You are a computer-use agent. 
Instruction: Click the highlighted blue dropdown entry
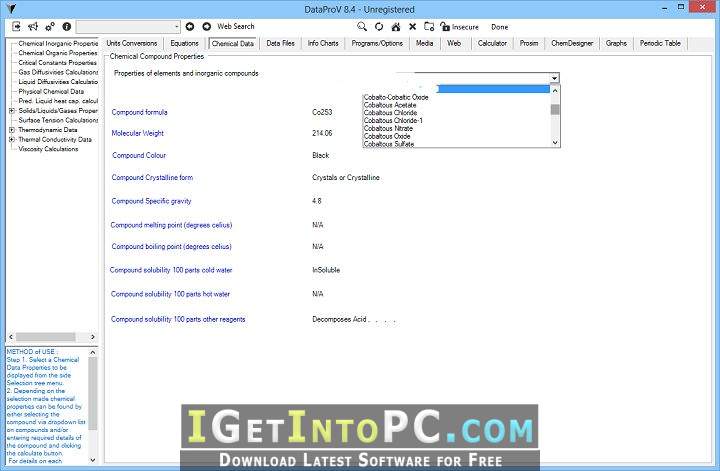(493, 89)
